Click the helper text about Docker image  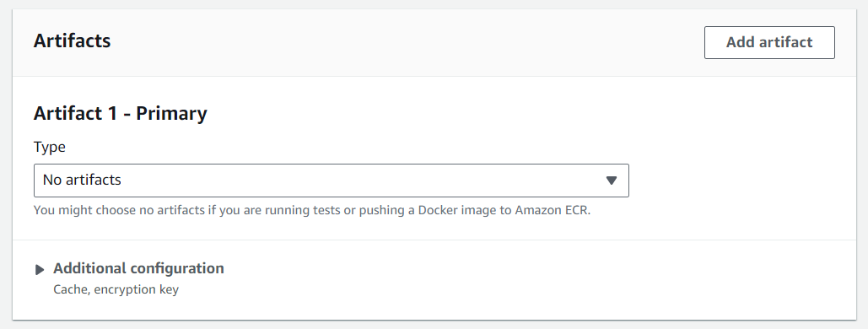click(312, 210)
